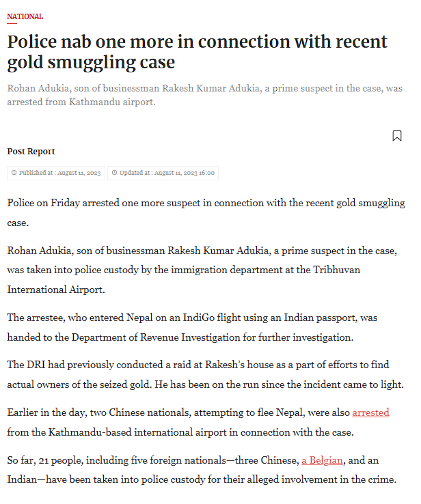This screenshot has height=504, width=421.
Task: Click the paragraph starting 'Police on Friday'
Action: [x=205, y=213]
